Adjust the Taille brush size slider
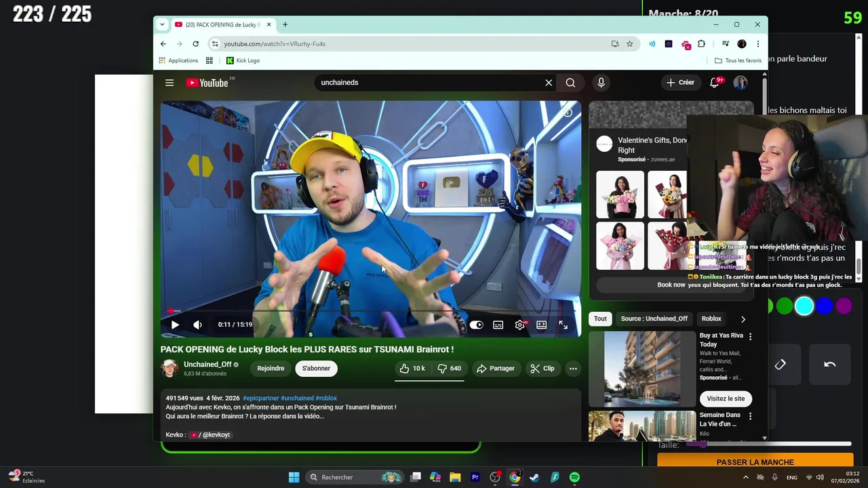The width and height of the screenshot is (868, 488). [x=770, y=445]
